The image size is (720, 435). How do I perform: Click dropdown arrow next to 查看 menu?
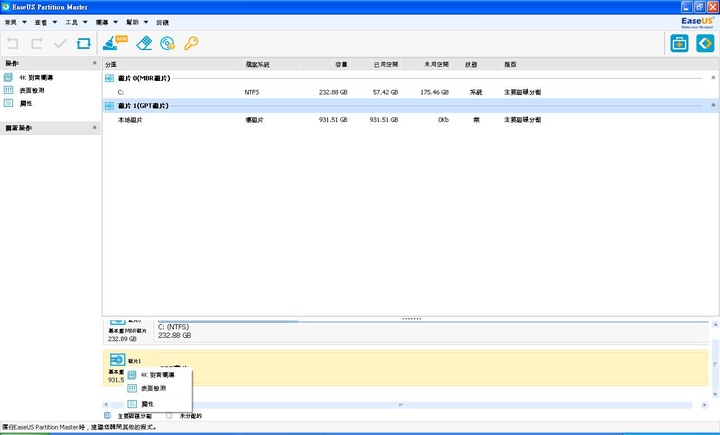(x=55, y=22)
